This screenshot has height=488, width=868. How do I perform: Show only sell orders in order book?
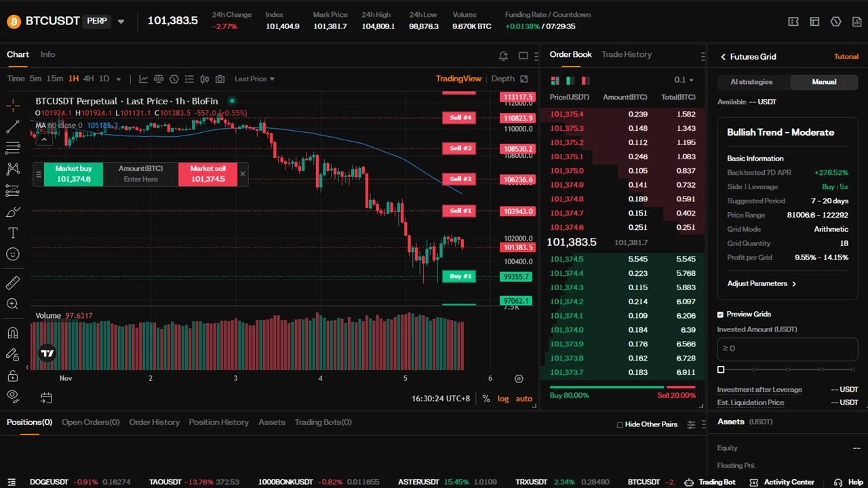click(x=587, y=81)
